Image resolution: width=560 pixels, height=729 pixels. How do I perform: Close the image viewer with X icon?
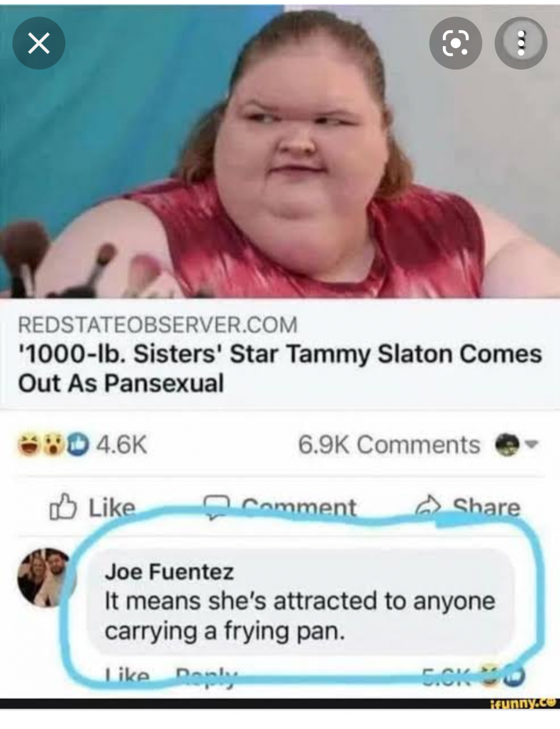39,43
